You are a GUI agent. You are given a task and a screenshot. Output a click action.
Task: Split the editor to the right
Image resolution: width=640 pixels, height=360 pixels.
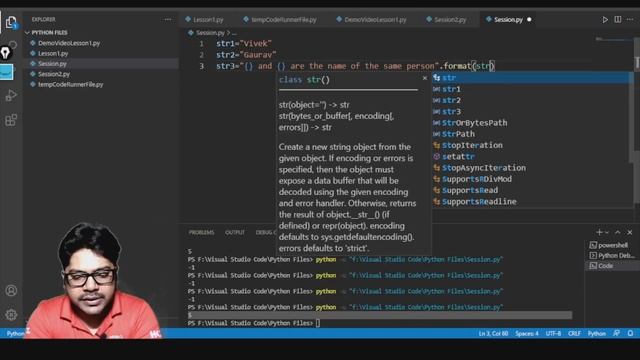618,20
